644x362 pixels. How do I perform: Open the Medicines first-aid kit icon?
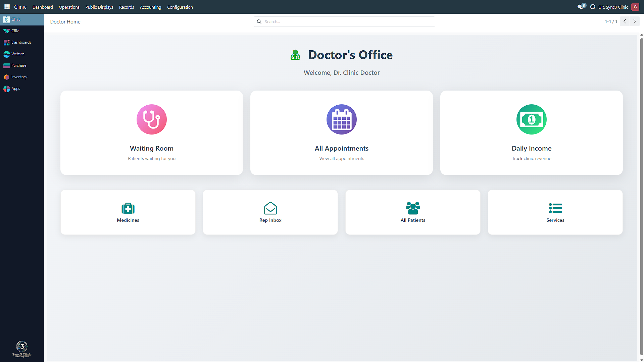[x=128, y=208]
